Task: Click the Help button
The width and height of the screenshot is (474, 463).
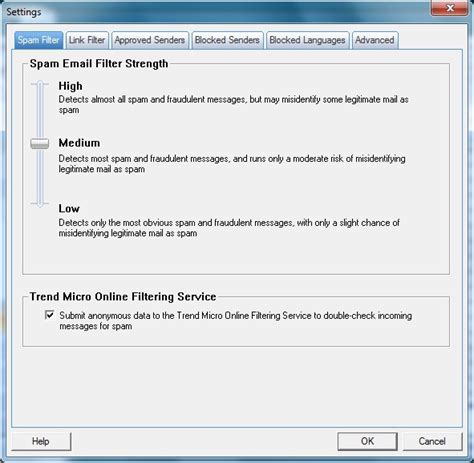Action: click(41, 441)
